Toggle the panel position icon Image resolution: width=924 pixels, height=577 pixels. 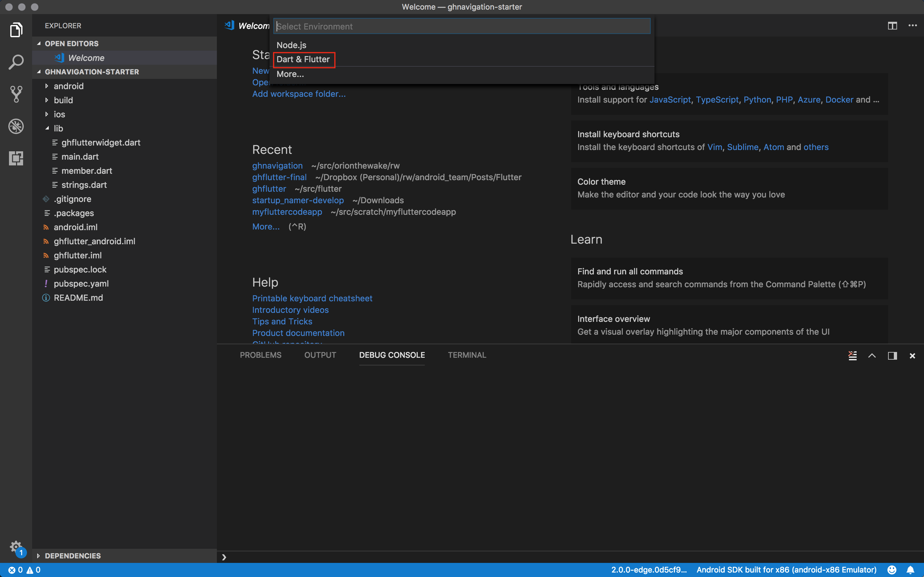(x=892, y=355)
